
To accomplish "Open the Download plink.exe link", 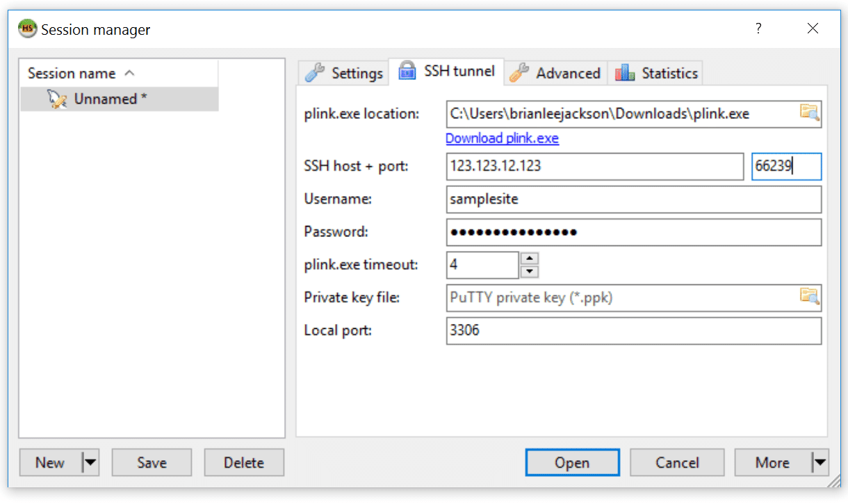I will pyautogui.click(x=502, y=138).
